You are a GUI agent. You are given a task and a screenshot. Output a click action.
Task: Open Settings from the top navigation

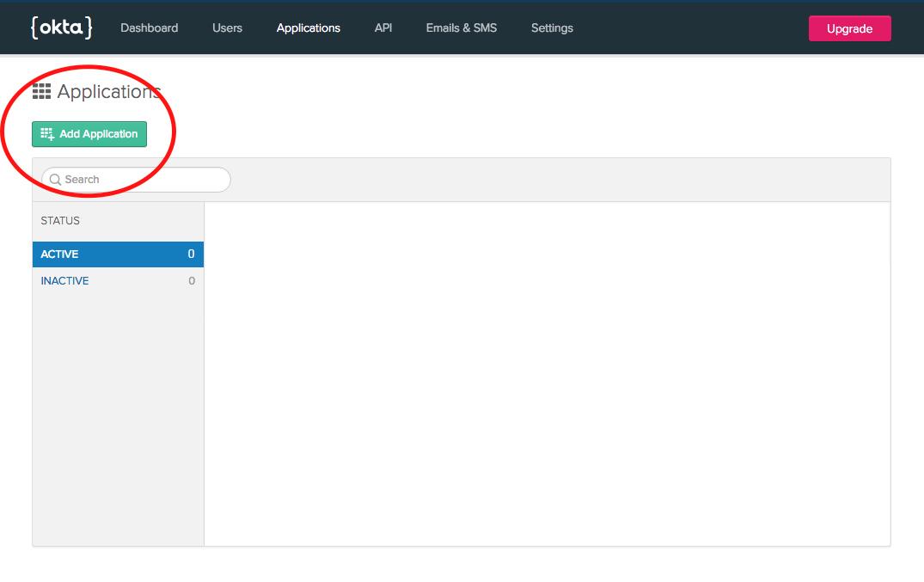552,28
